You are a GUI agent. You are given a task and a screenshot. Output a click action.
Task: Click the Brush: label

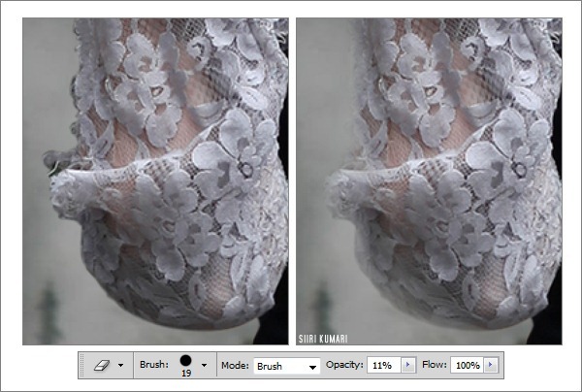pyautogui.click(x=151, y=366)
